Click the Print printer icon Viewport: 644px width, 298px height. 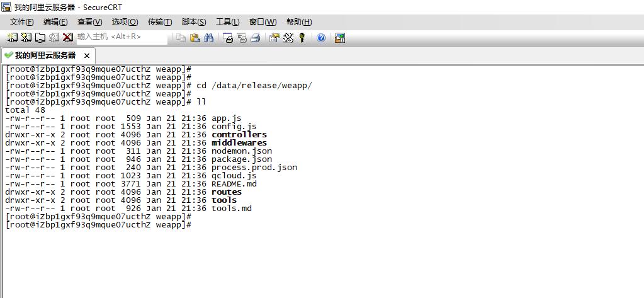(255, 38)
